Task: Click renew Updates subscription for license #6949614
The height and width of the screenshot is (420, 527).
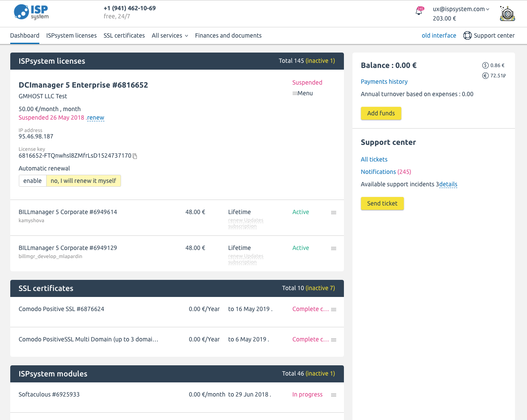Action: pos(246,223)
